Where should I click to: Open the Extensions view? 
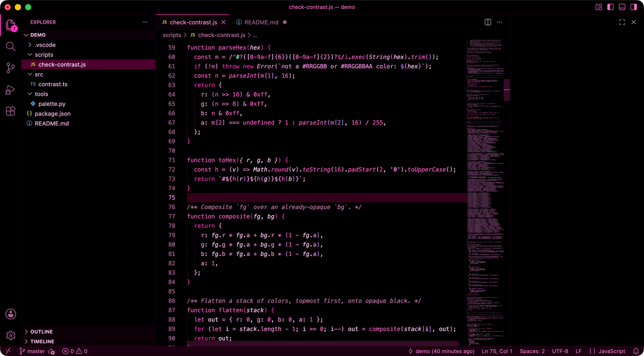tap(11, 111)
